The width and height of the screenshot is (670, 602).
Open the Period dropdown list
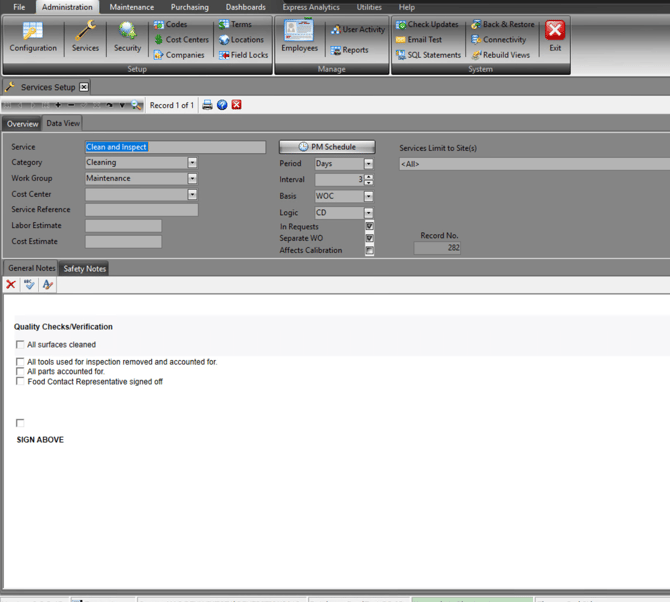(x=368, y=164)
